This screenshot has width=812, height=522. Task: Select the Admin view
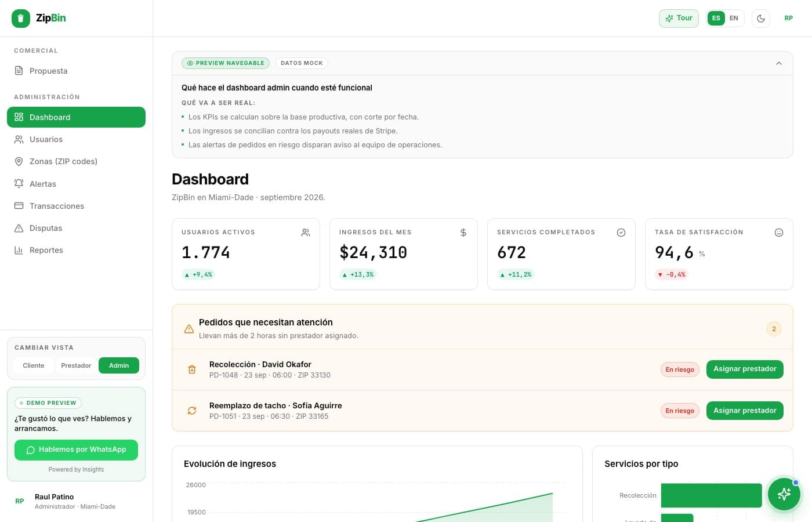(x=119, y=365)
